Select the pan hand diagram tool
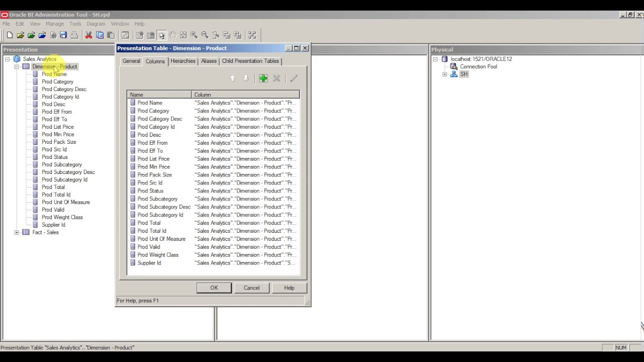Image resolution: width=644 pixels, height=362 pixels. 173,35
